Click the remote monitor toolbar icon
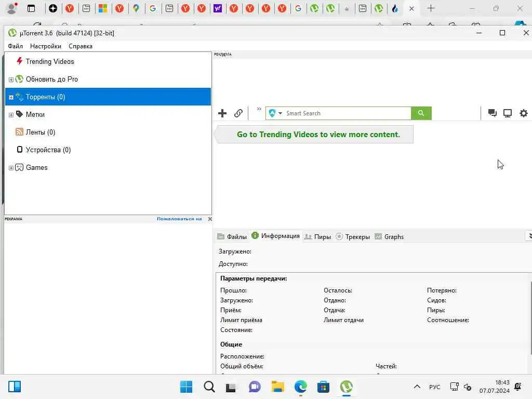The height and width of the screenshot is (399, 532). 508,113
